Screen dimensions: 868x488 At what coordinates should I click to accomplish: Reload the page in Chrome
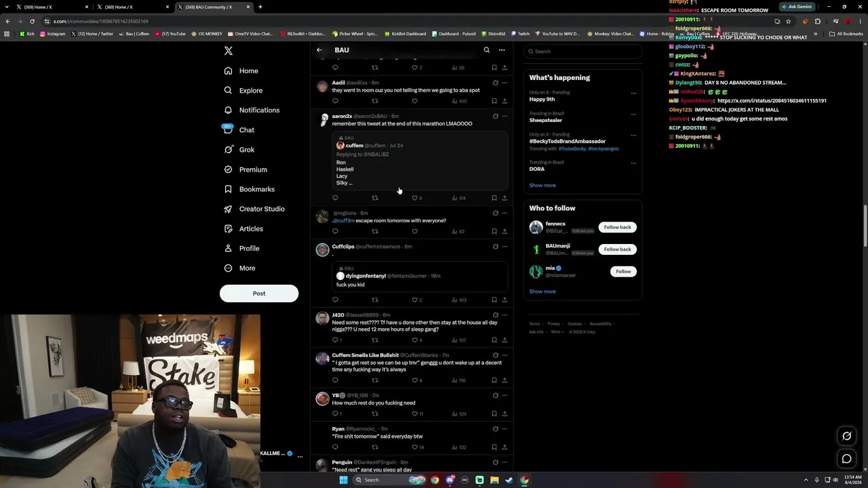32,21
